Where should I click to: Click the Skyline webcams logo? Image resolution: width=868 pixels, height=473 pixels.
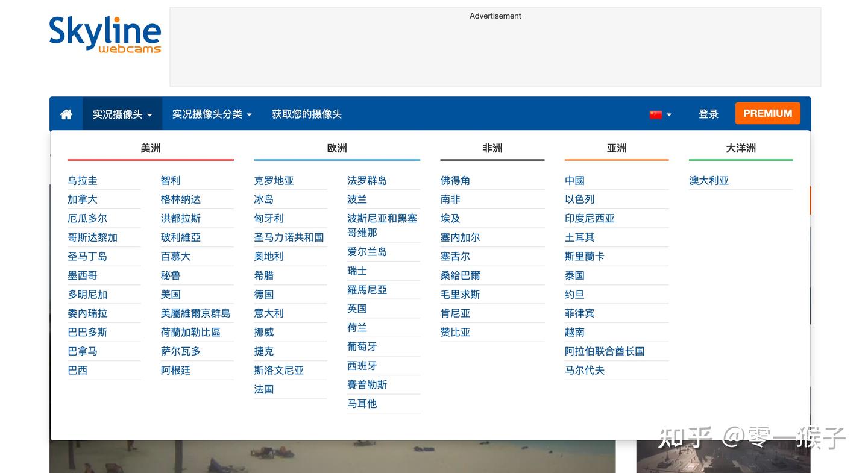[x=105, y=35]
